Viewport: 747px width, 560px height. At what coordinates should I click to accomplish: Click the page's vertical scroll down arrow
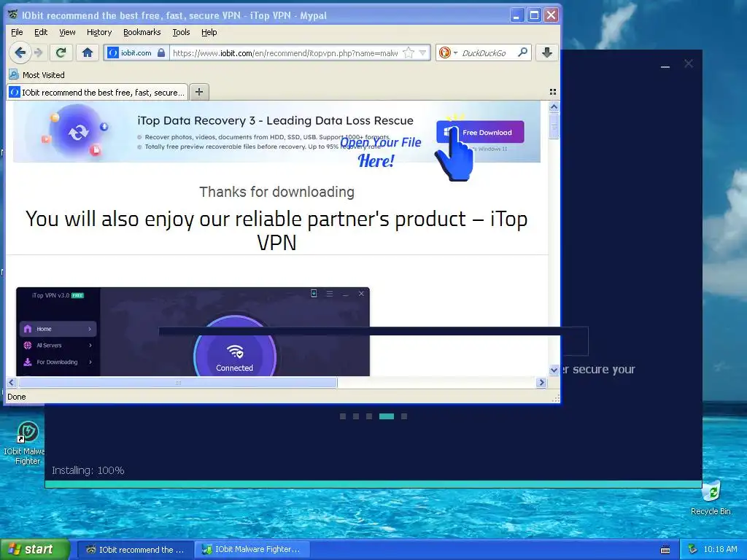(554, 370)
